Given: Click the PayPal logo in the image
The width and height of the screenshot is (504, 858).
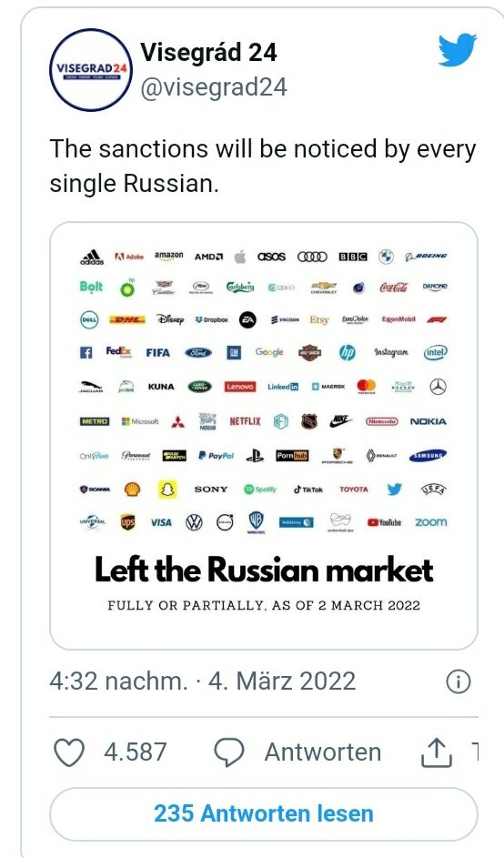Looking at the screenshot, I should [217, 455].
